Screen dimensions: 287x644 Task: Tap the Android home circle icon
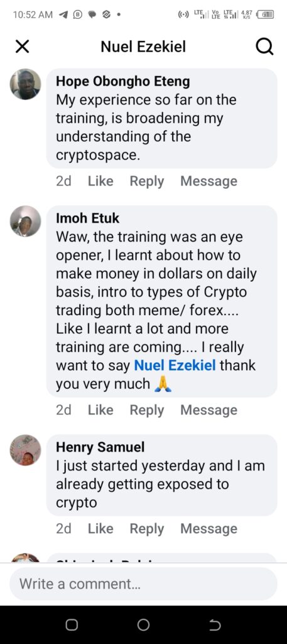(x=143, y=625)
